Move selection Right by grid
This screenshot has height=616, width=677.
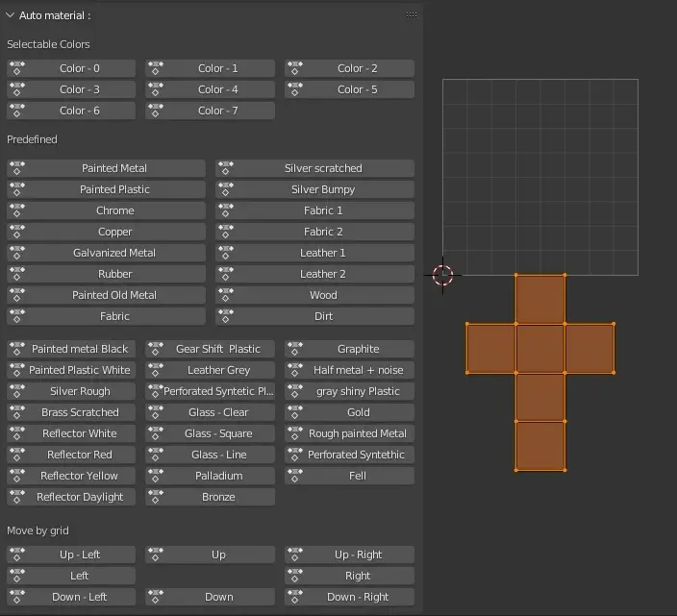coord(358,576)
